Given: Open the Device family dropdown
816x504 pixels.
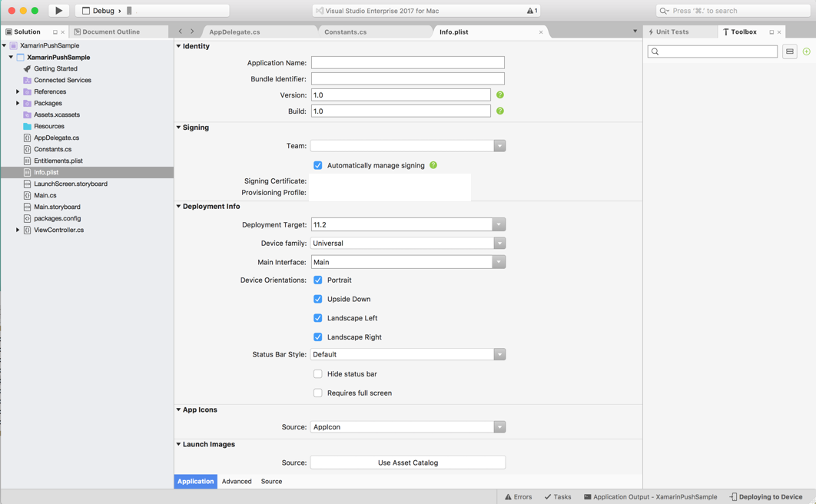Looking at the screenshot, I should point(499,244).
